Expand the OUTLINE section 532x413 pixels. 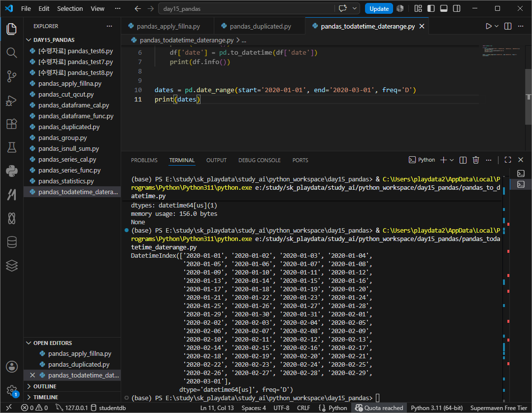click(44, 386)
